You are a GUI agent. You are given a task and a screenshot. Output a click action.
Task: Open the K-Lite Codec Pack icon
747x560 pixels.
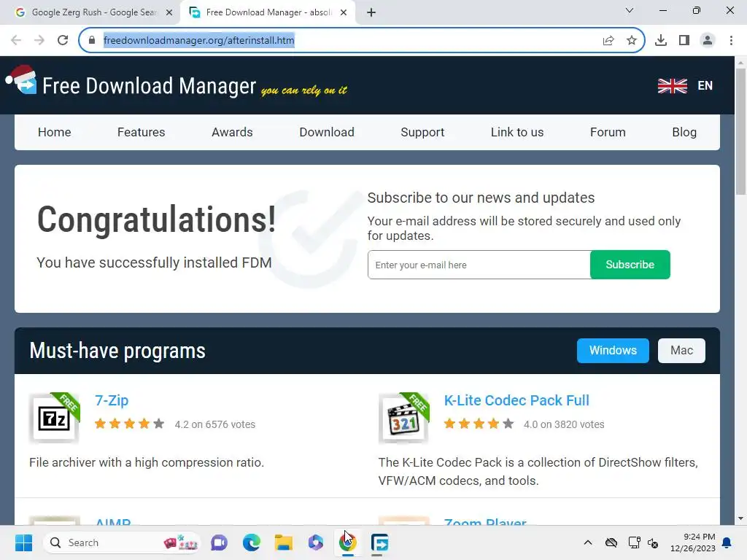tap(404, 418)
